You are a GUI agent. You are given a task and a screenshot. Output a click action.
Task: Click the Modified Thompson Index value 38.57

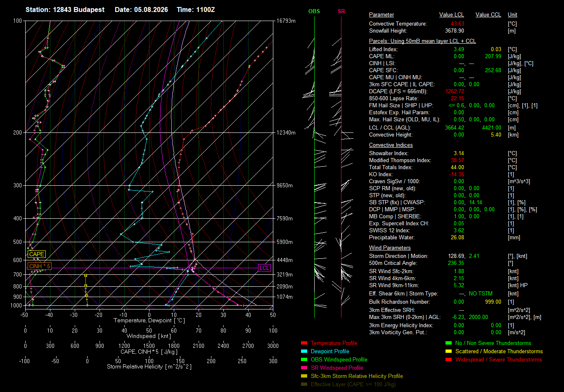[457, 160]
